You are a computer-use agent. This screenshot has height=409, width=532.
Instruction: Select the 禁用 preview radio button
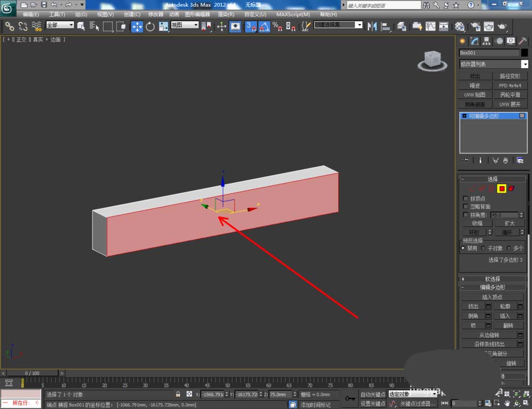pyautogui.click(x=463, y=248)
